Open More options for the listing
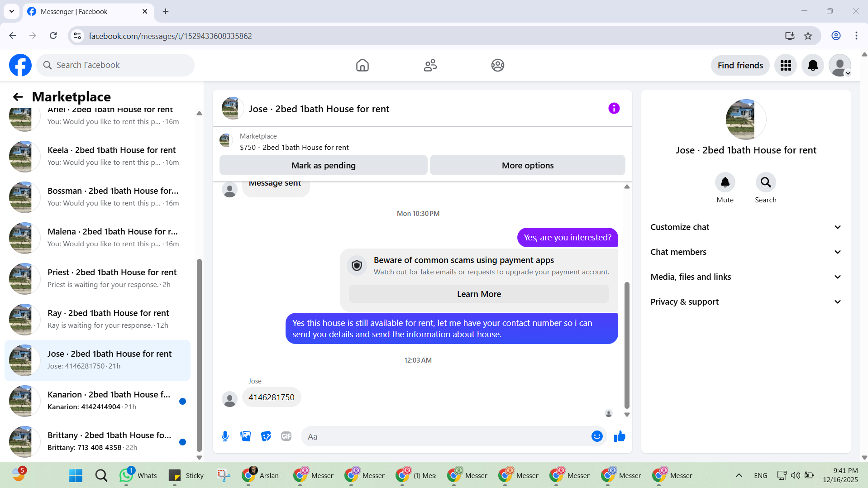This screenshot has width=868, height=488. coord(528,165)
